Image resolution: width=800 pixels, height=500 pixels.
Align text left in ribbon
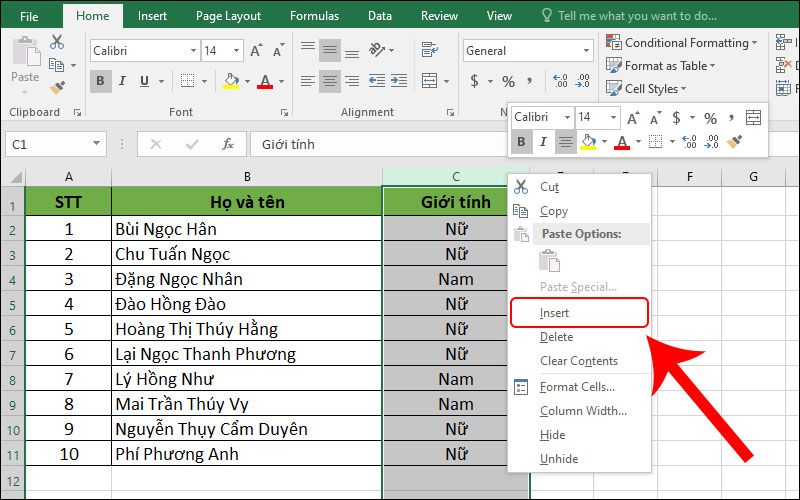308,81
